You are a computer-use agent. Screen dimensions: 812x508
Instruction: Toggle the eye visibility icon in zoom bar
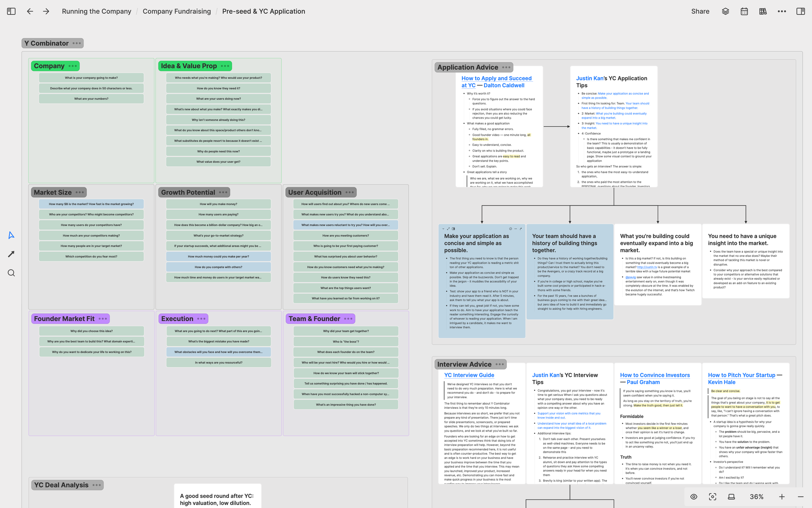click(x=694, y=497)
